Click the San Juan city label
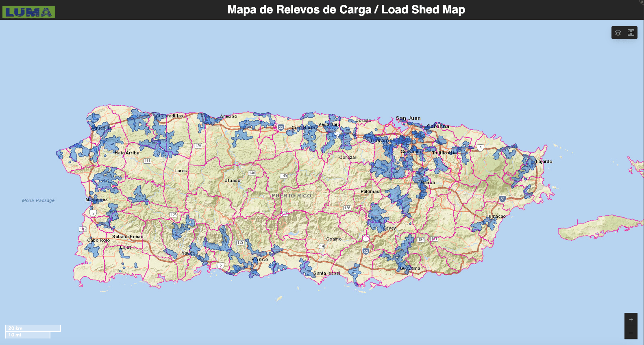The image size is (644, 345). [408, 118]
